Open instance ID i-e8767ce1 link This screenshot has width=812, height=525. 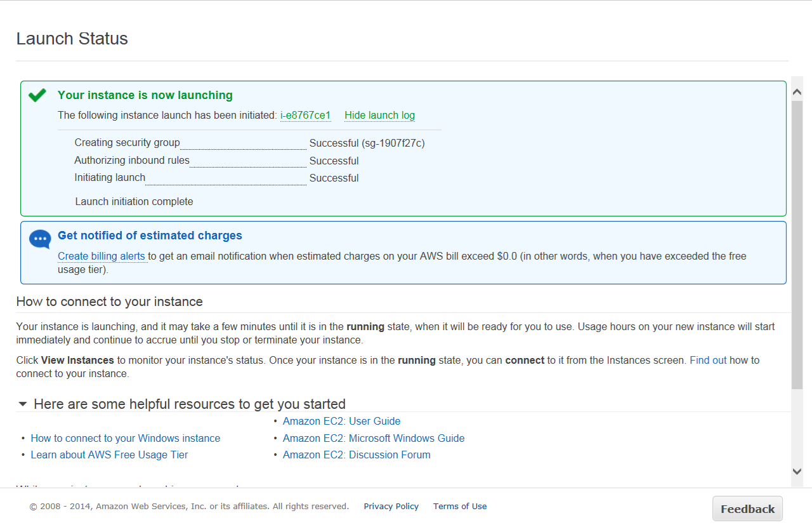[305, 115]
